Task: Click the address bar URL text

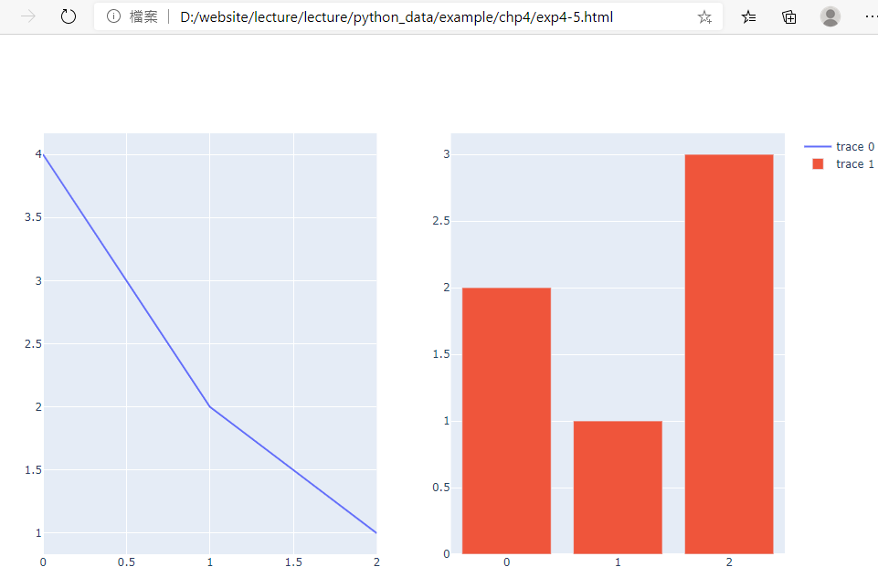Action: [396, 17]
